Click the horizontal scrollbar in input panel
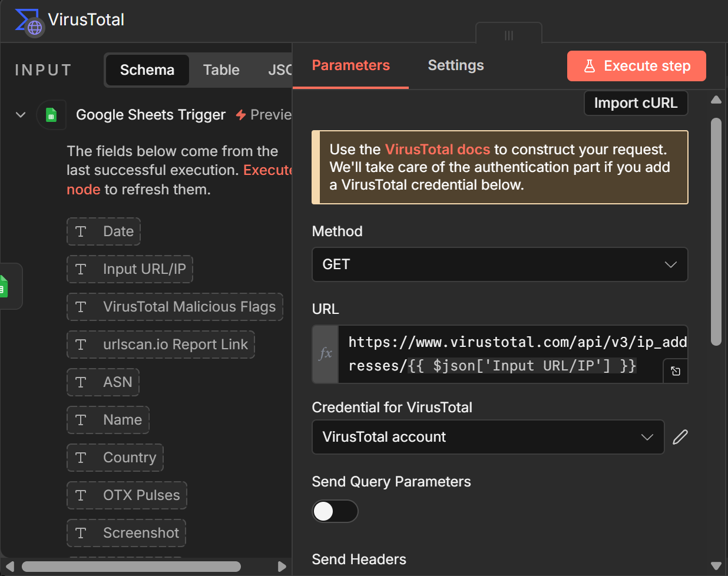The width and height of the screenshot is (728, 576). [131, 567]
